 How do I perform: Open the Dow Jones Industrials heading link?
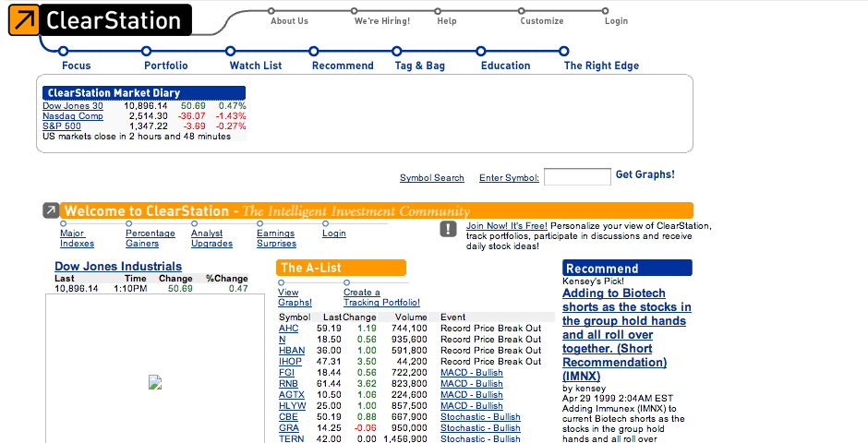click(118, 267)
